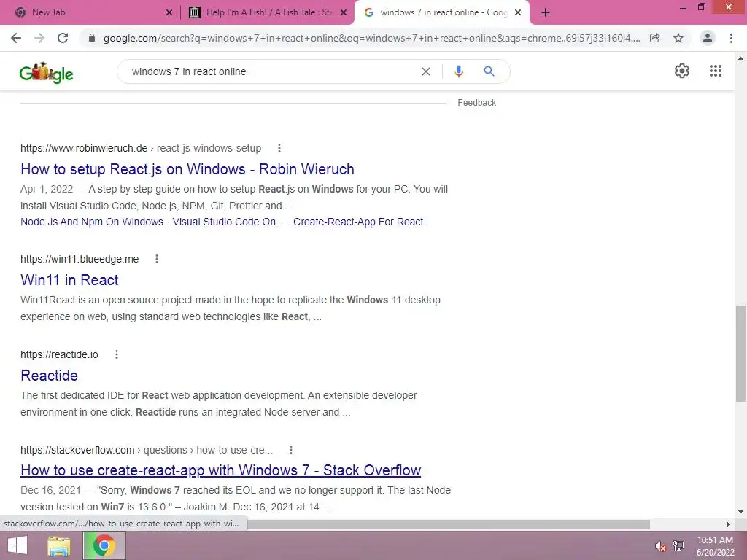Close the windows 7 in react tab

(518, 12)
